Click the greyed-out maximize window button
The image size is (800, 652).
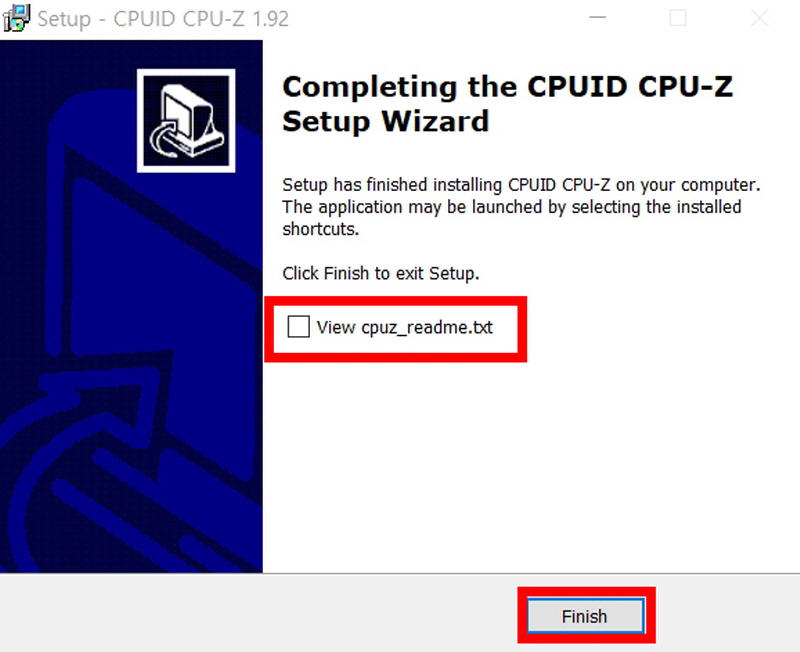tap(678, 18)
